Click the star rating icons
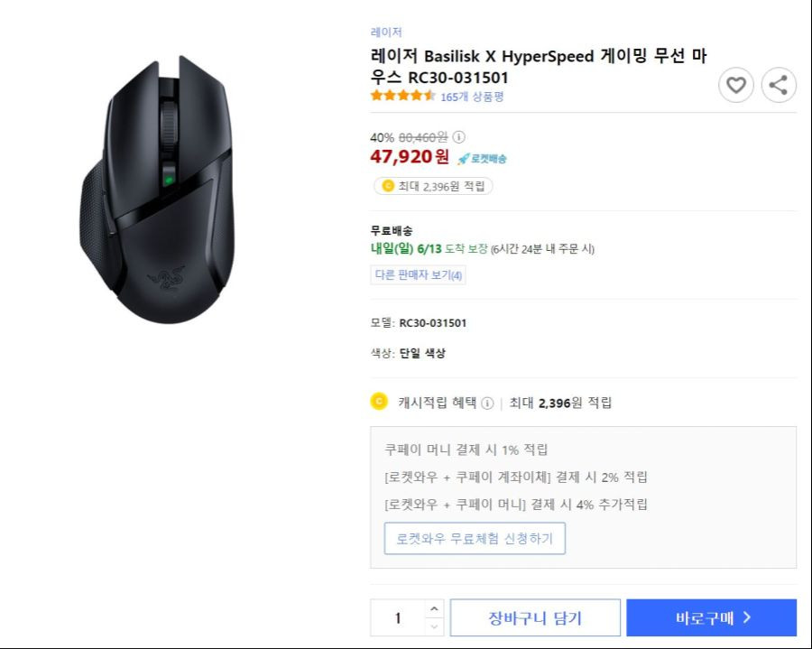Image resolution: width=812 pixels, height=649 pixels. click(402, 96)
